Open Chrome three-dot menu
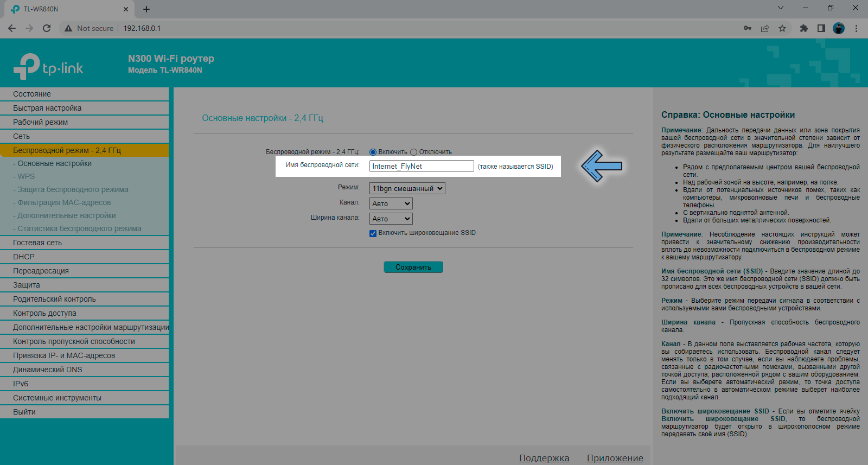Image resolution: width=868 pixels, height=465 pixels. (x=856, y=28)
